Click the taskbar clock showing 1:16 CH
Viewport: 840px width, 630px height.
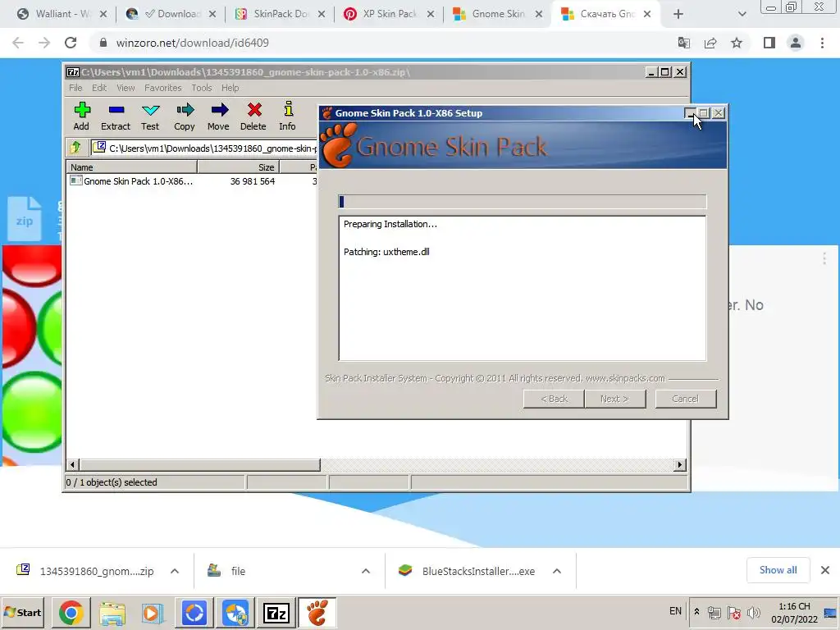(x=794, y=612)
